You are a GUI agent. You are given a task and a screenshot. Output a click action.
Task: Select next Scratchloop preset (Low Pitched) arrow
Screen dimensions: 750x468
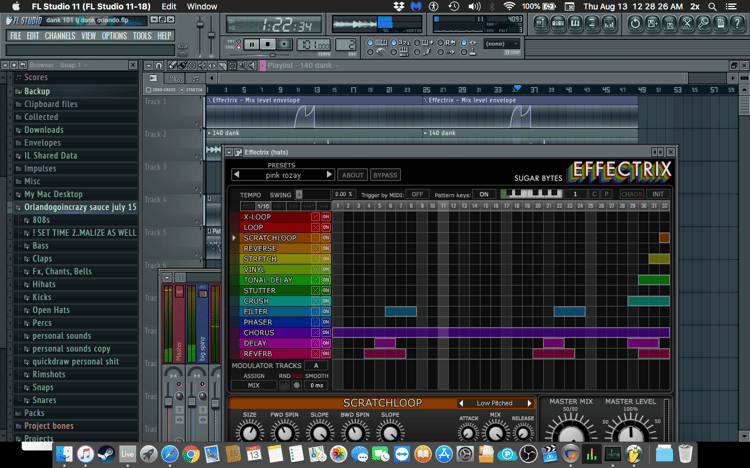pyautogui.click(x=529, y=403)
